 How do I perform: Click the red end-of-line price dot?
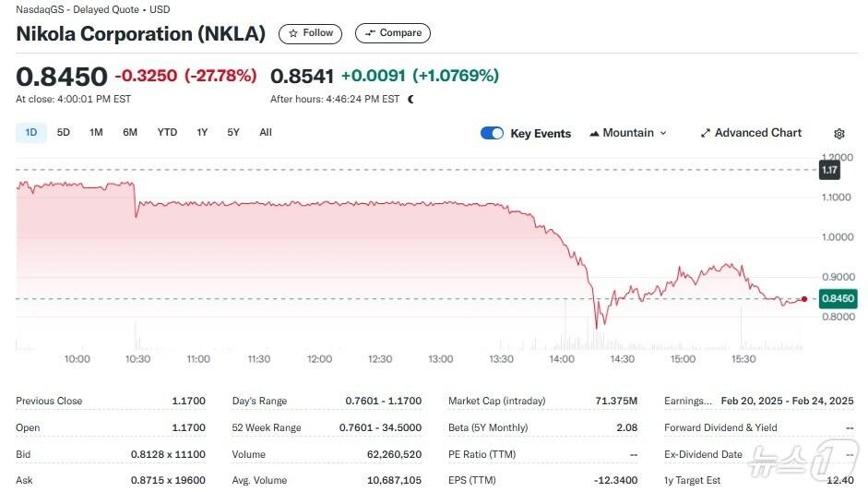click(804, 299)
